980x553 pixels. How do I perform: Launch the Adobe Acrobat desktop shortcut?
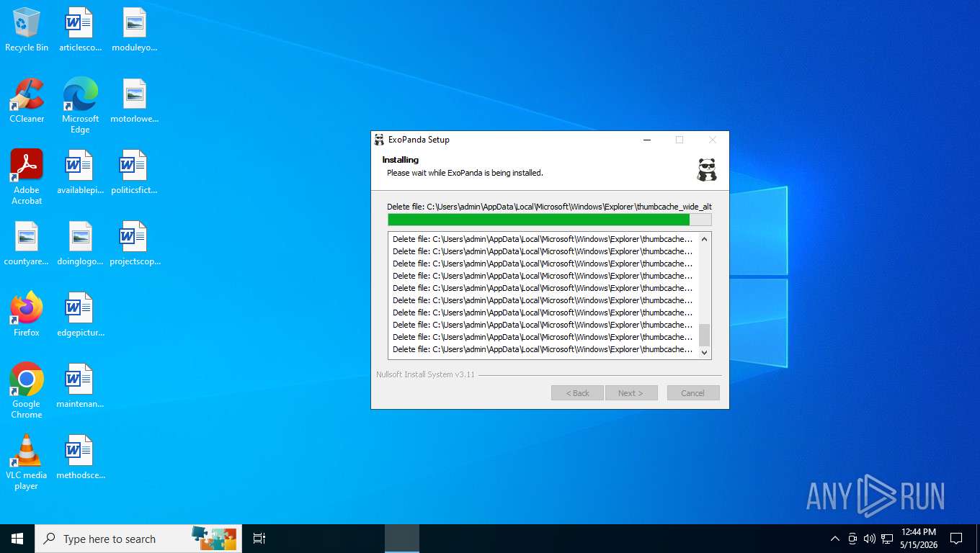[x=27, y=176]
